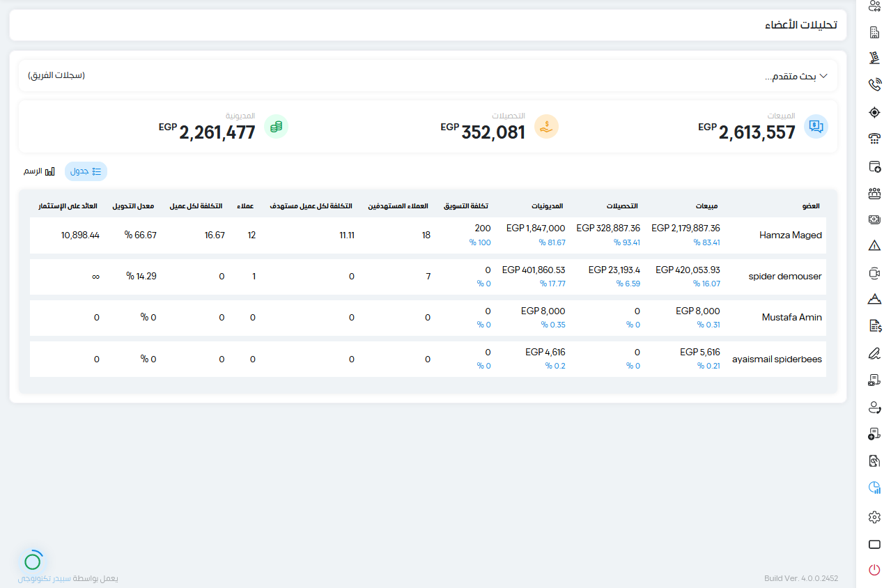Select the Hamza Maged member row
Viewport: 891px width, 588px height.
428,235
